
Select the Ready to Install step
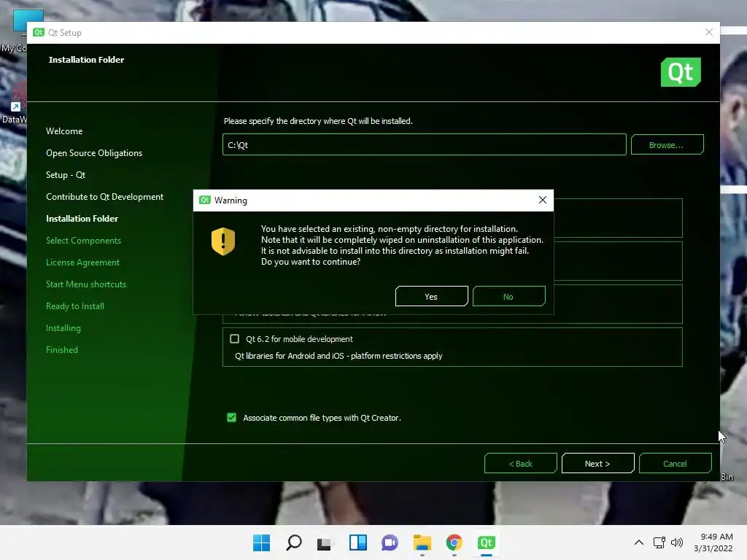pos(75,306)
